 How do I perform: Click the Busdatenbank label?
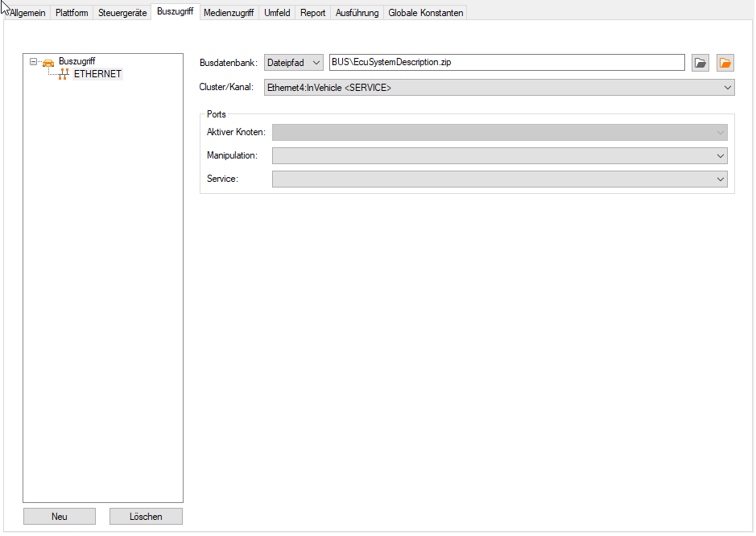(x=229, y=63)
